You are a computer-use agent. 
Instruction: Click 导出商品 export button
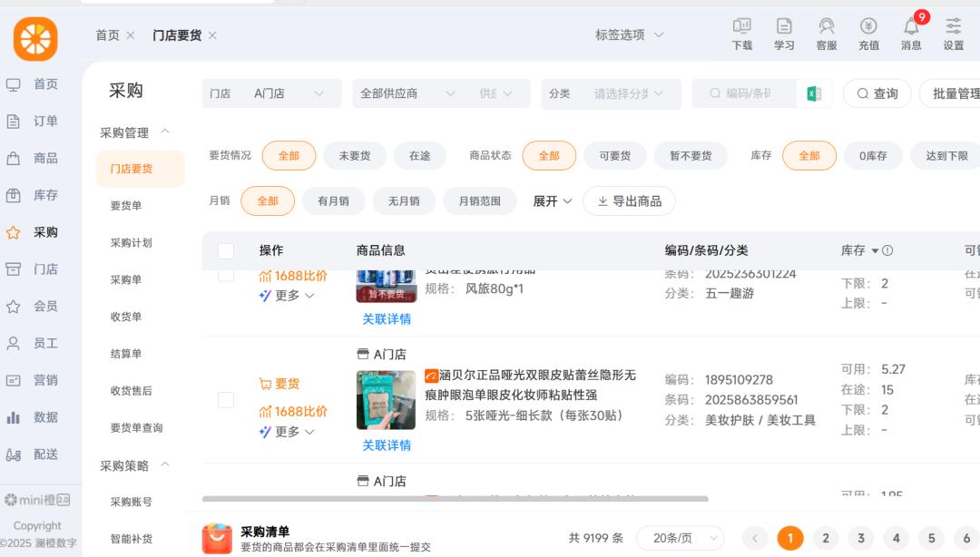coord(629,201)
